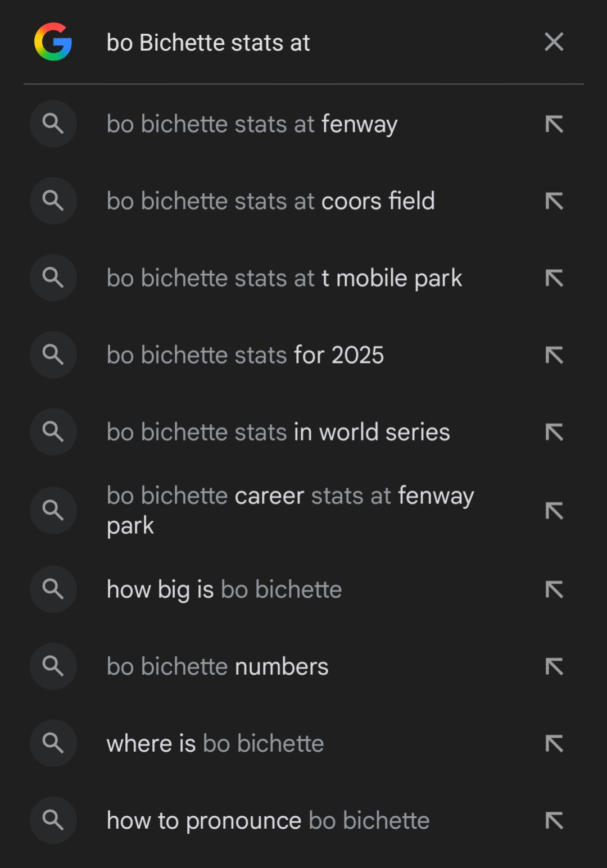607x868 pixels.
Task: Insert 'in world series' suggestion arrow
Action: [x=554, y=432]
